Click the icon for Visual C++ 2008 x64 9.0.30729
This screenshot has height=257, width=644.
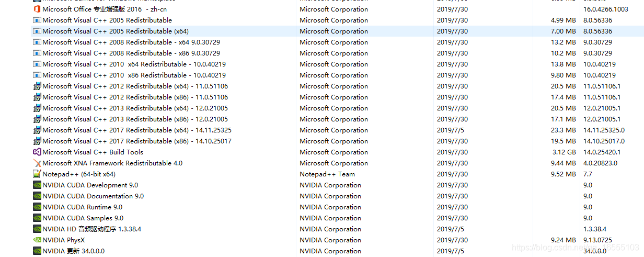pyautogui.click(x=37, y=42)
